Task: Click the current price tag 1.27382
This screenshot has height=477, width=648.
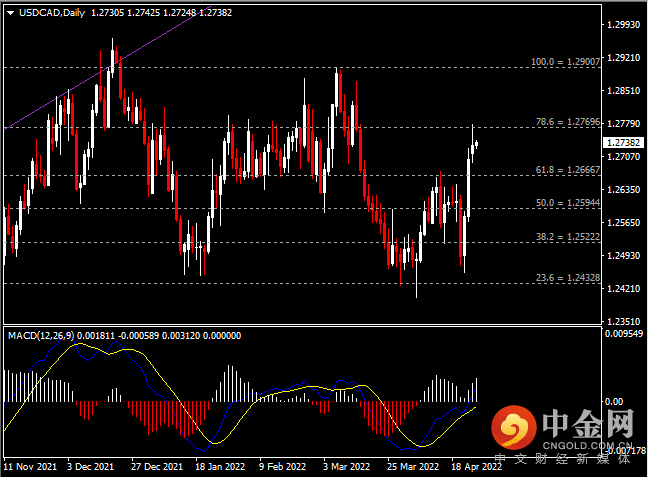Action: [624, 143]
